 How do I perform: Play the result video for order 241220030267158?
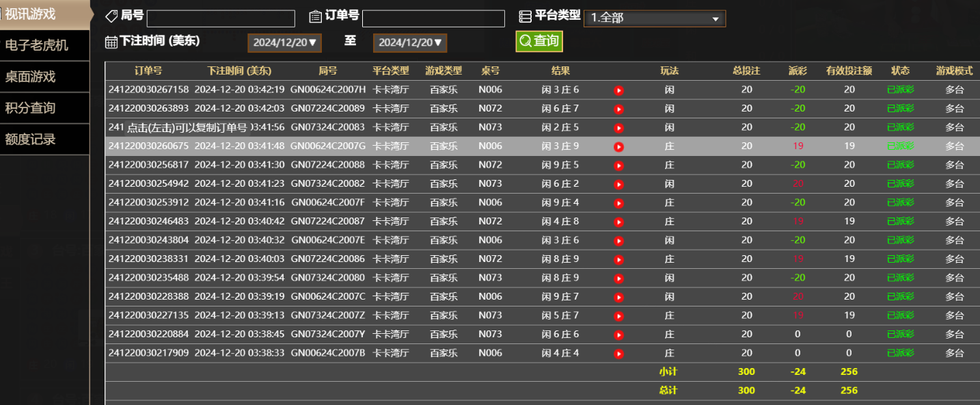click(618, 90)
